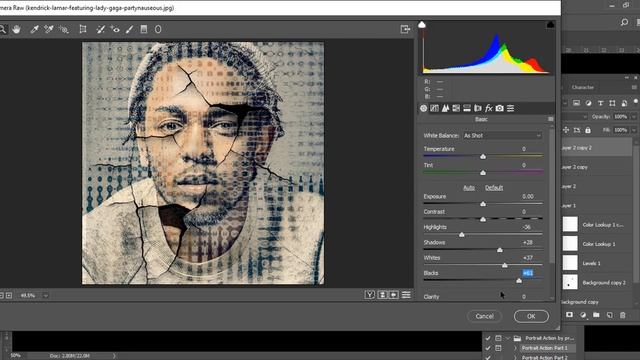Open the HSL adjustments panel icon

456,108
